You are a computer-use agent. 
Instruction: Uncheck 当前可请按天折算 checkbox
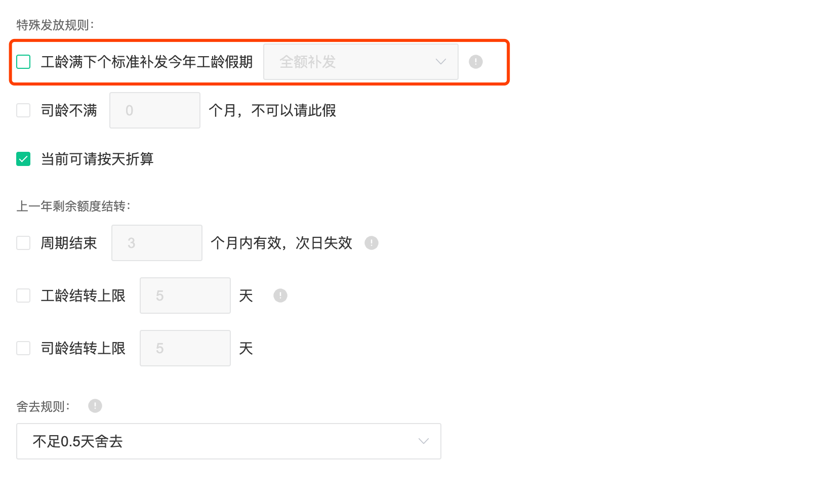(x=23, y=159)
